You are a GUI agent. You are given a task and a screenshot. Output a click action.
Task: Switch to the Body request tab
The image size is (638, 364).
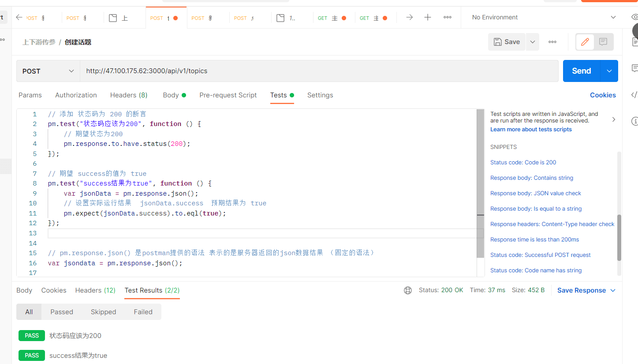point(174,95)
